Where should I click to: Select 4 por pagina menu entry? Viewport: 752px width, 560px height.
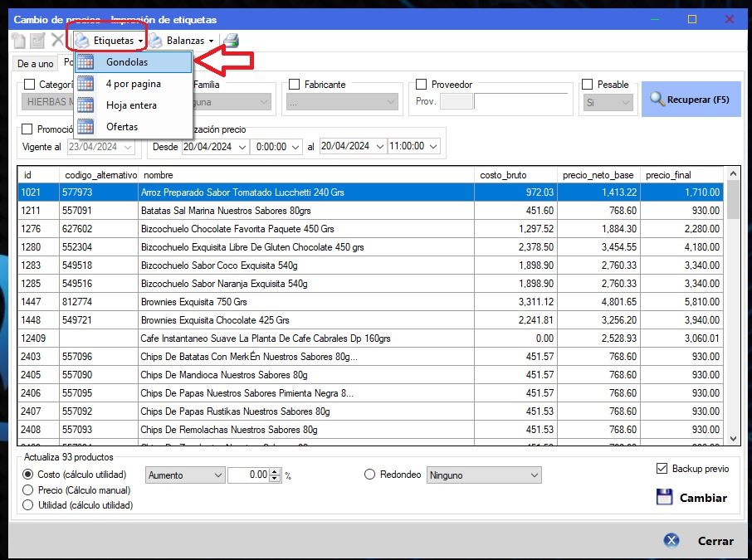[134, 84]
